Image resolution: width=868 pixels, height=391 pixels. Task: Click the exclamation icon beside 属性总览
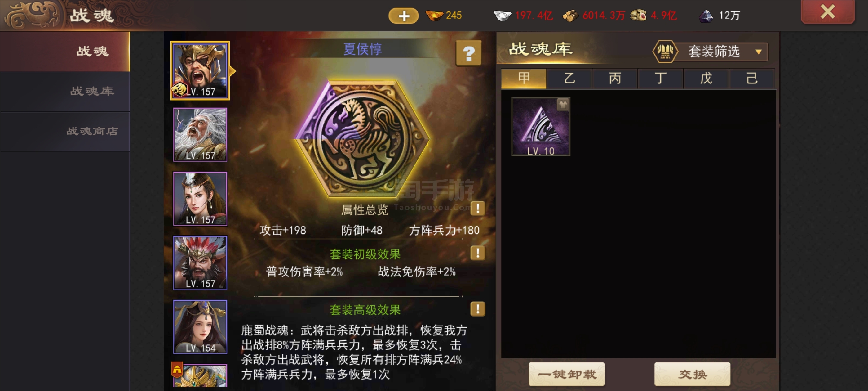(x=477, y=208)
